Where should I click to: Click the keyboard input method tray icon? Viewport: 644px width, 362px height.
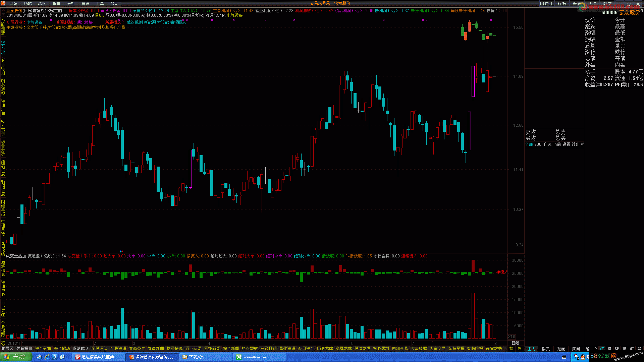tap(564, 357)
